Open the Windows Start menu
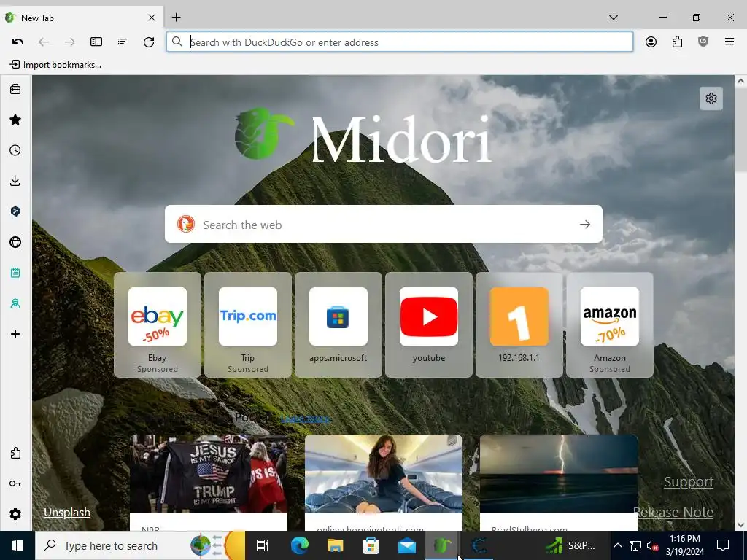Screen dimensions: 747x560 click(x=18, y=545)
